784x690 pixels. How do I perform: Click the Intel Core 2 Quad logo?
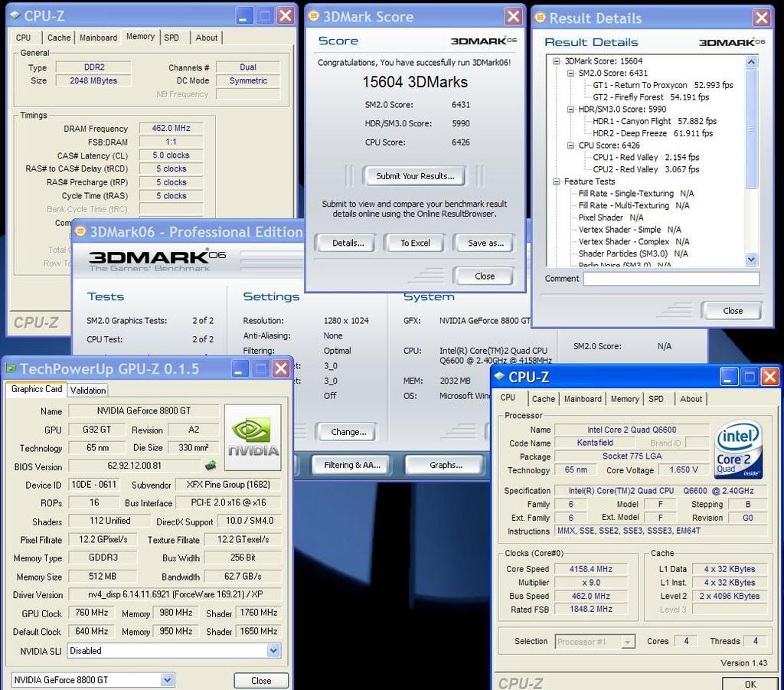point(739,449)
